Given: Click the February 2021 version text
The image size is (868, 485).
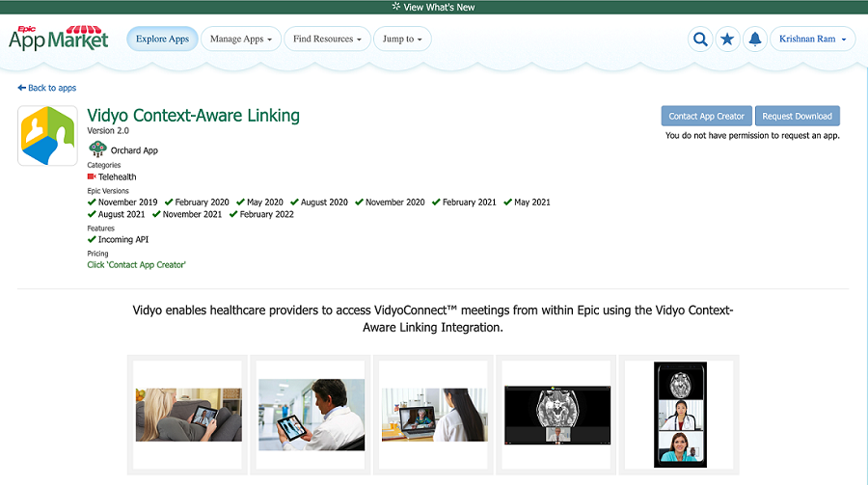Looking at the screenshot, I should 470,202.
